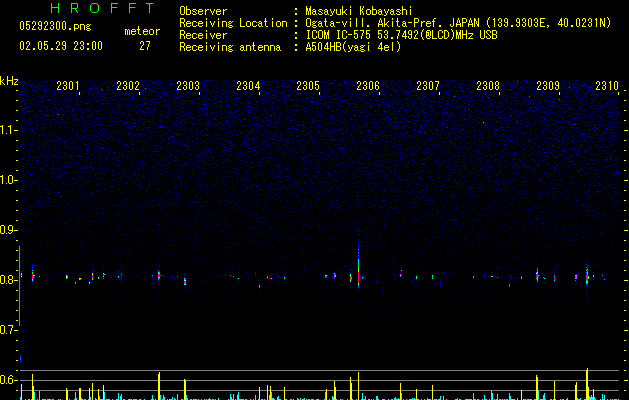Click the Receiving Location label
This screenshot has width=629, height=400.
[x=233, y=23]
